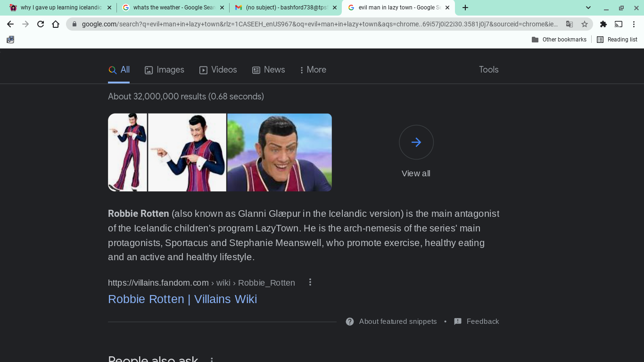Click the bookmark icon at the left of the bookmarks bar
This screenshot has height=362, width=644.
[10, 40]
